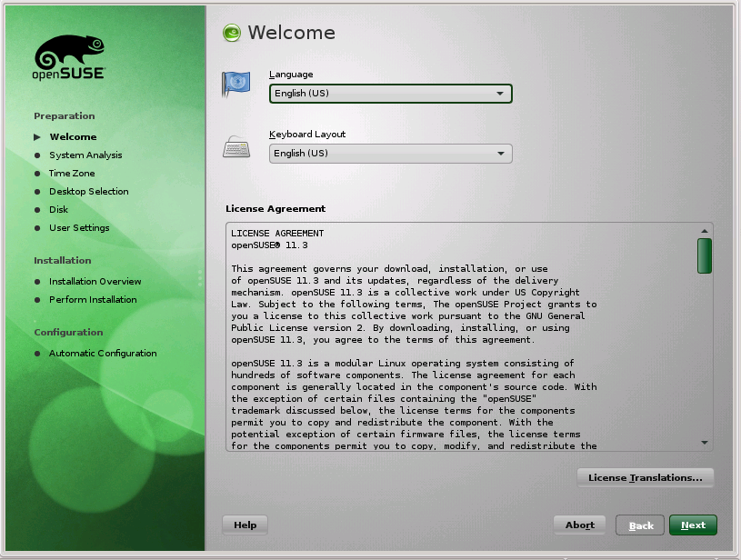741x560 pixels.
Task: Click the Abort button
Action: [x=580, y=525]
